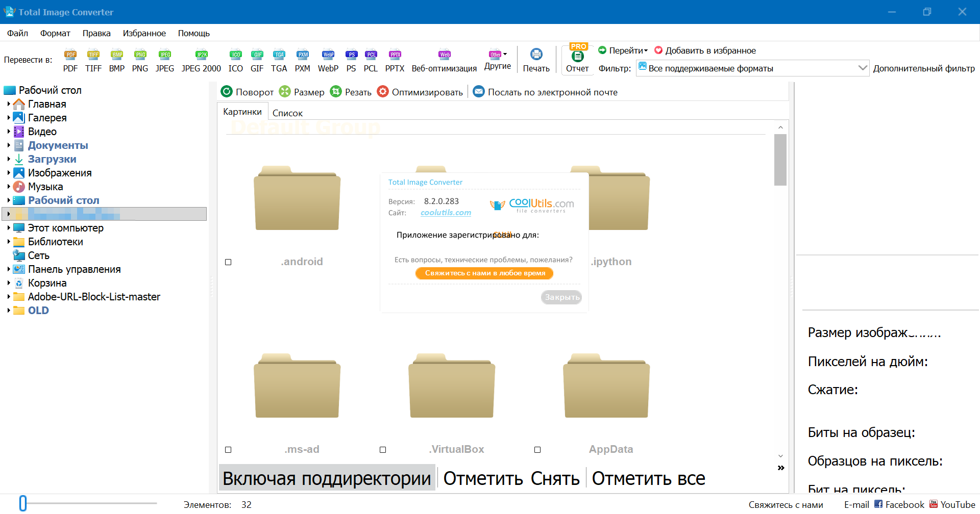Open the supported formats filter dropdown
980x514 pixels.
click(x=862, y=68)
